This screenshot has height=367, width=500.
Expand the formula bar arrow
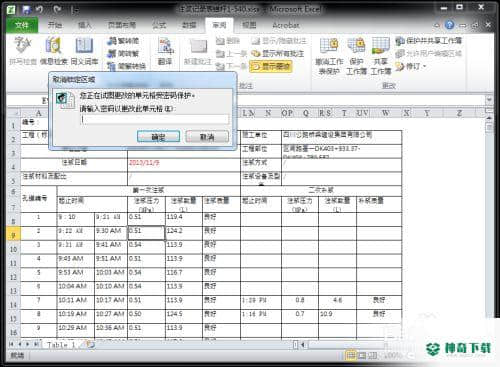(489, 99)
